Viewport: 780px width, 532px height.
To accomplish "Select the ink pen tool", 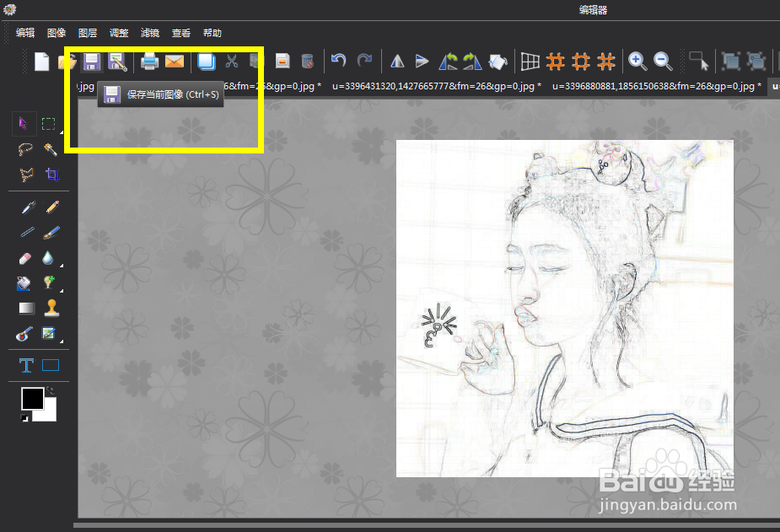I will (x=29, y=207).
